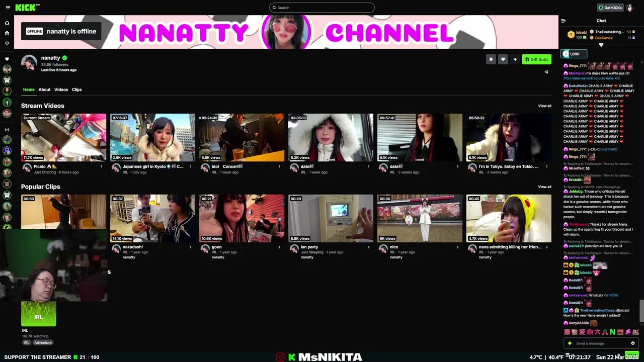This screenshot has width=644, height=362.
Task: Click nanatty channel avatar
Action: [x=29, y=63]
